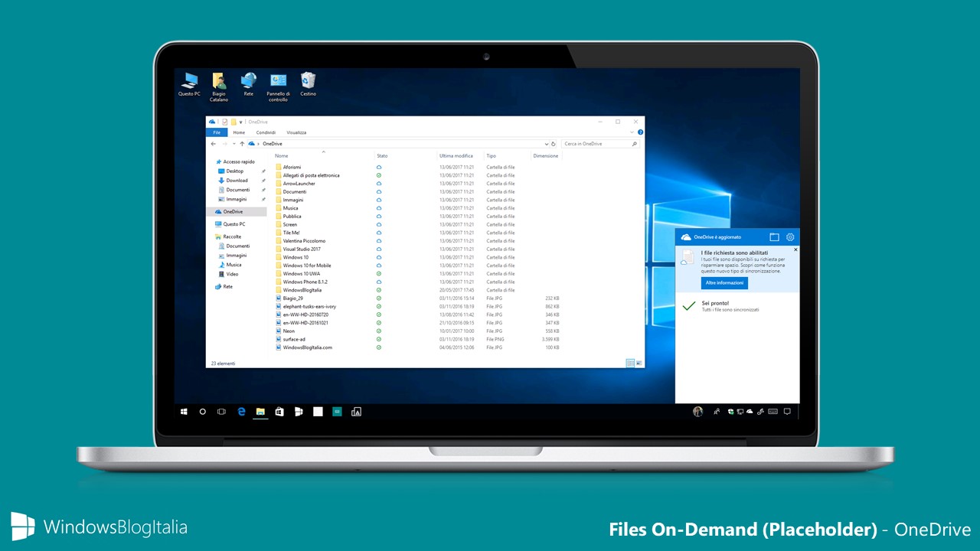Expand the ribbon with the chevron
The width and height of the screenshot is (980, 551).
click(x=632, y=132)
